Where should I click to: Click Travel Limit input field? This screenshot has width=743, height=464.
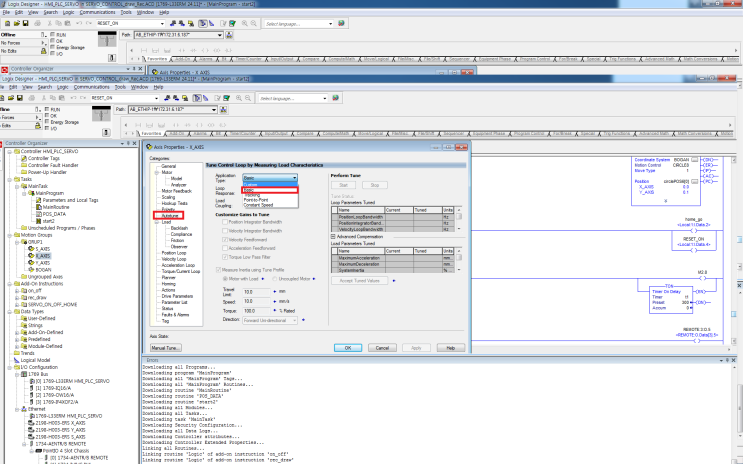(x=257, y=292)
